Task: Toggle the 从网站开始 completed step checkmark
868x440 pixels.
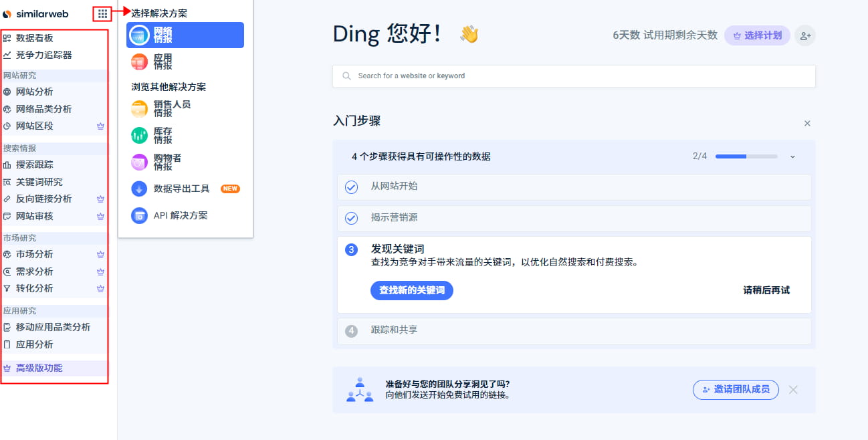Action: [x=351, y=187]
